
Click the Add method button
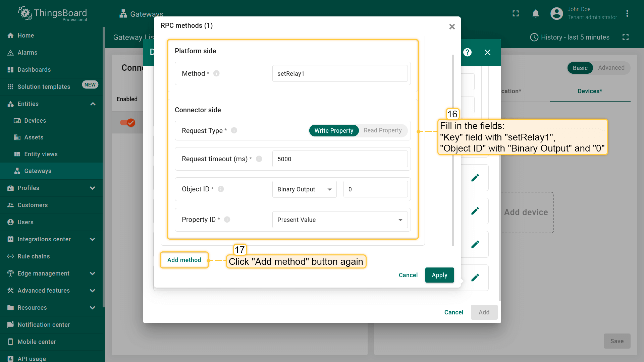pyautogui.click(x=184, y=260)
